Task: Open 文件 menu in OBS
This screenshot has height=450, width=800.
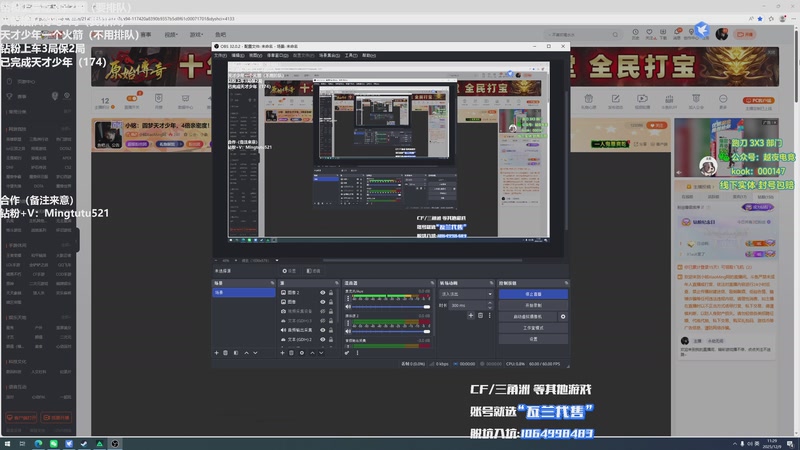Action: [220, 55]
